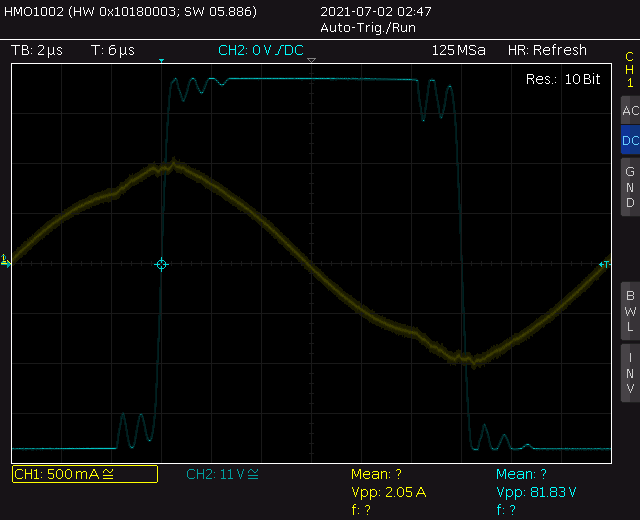Click the 2021-07-02 02:47 timestamp

point(376,11)
